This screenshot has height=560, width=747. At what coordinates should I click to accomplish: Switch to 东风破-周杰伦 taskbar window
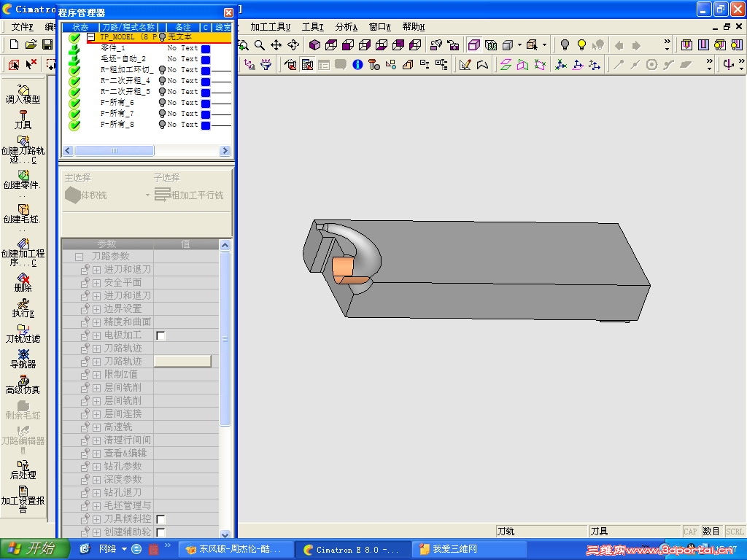click(236, 549)
